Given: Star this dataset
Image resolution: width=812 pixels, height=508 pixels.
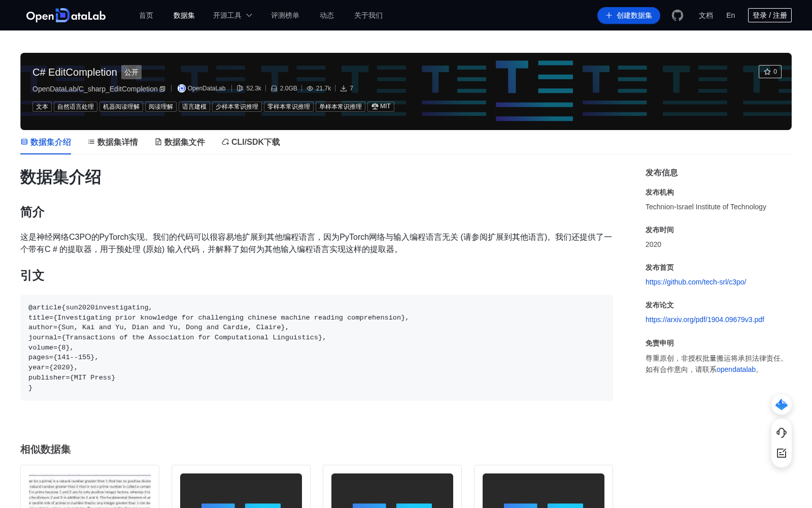Looking at the screenshot, I should click(x=770, y=72).
